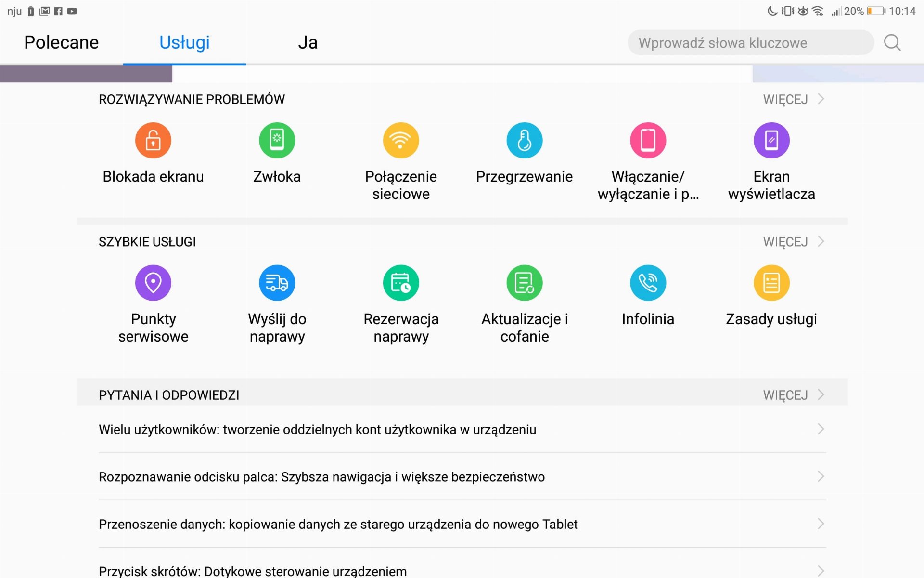
Task: Select the Przegrzewanie thermometer icon
Action: click(525, 140)
